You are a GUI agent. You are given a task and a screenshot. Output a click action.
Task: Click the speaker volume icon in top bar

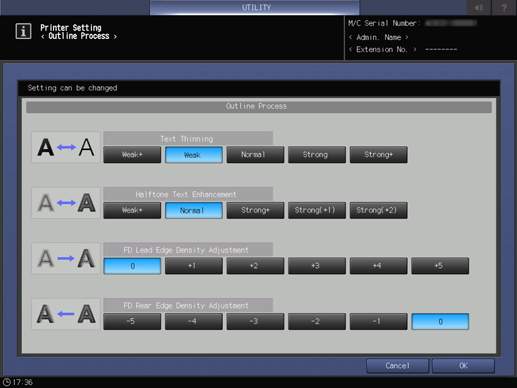(479, 7)
